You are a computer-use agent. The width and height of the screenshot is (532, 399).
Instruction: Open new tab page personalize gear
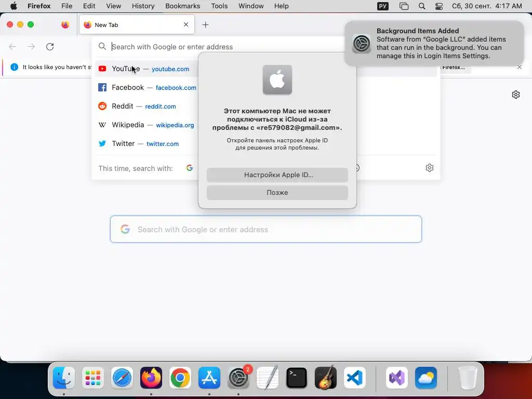[x=516, y=95]
